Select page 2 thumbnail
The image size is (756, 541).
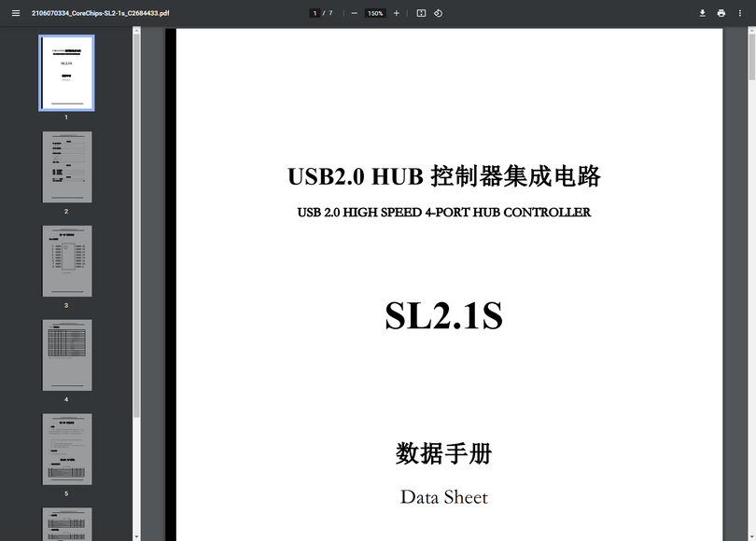pyautogui.click(x=67, y=167)
